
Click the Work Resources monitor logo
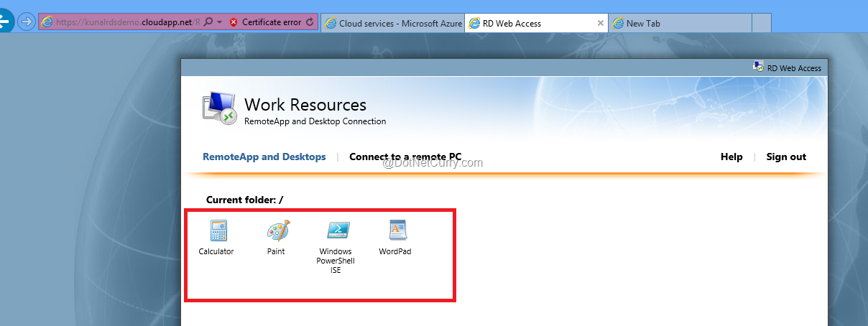tap(219, 108)
